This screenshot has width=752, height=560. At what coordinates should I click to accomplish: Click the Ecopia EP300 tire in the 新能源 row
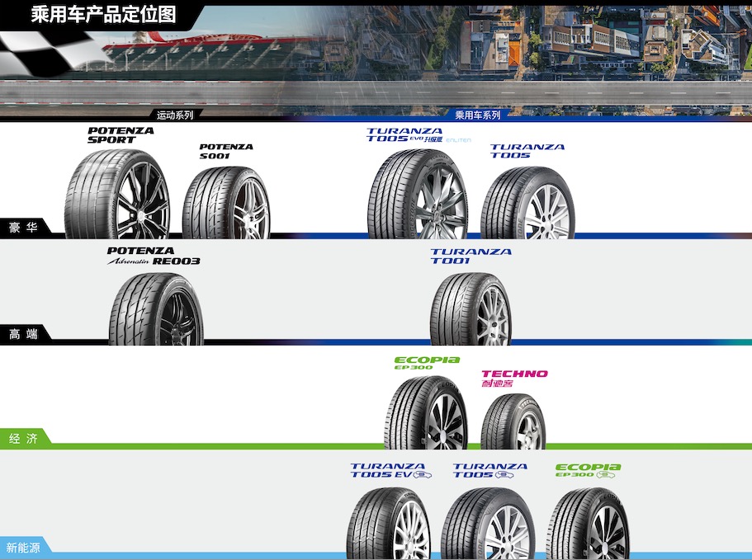(588, 523)
